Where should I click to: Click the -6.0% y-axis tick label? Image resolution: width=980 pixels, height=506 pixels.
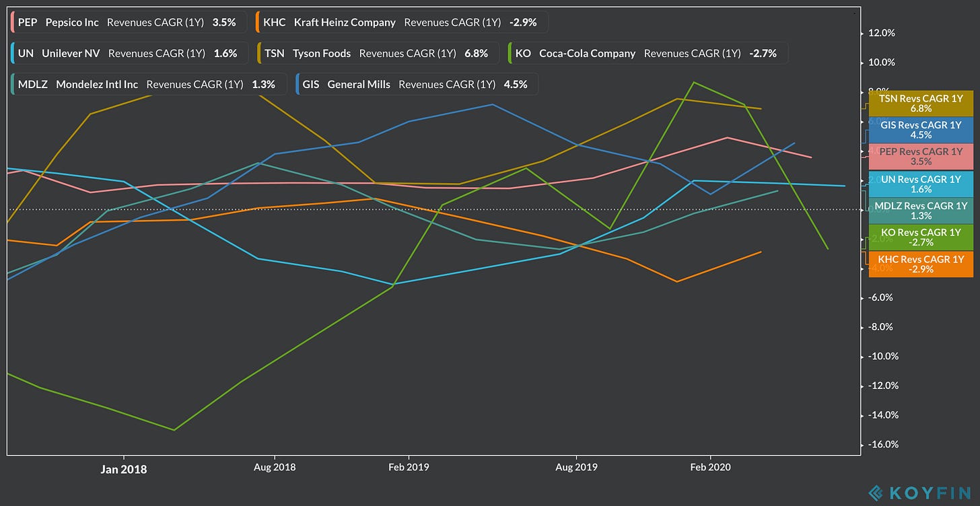point(880,297)
